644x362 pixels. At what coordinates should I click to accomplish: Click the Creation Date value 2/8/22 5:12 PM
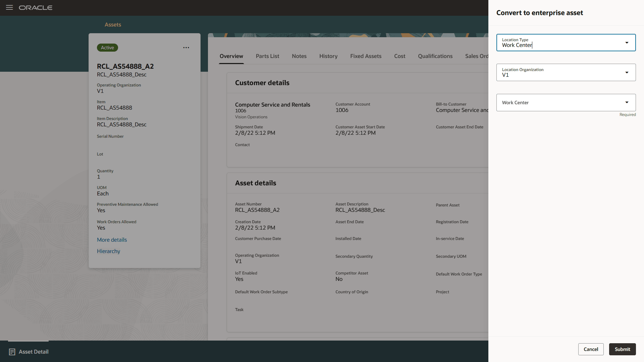point(255,228)
